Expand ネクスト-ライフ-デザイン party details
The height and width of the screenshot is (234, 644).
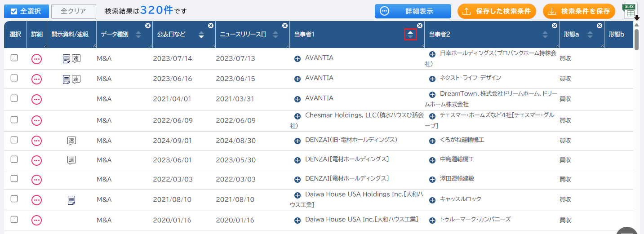coord(432,79)
